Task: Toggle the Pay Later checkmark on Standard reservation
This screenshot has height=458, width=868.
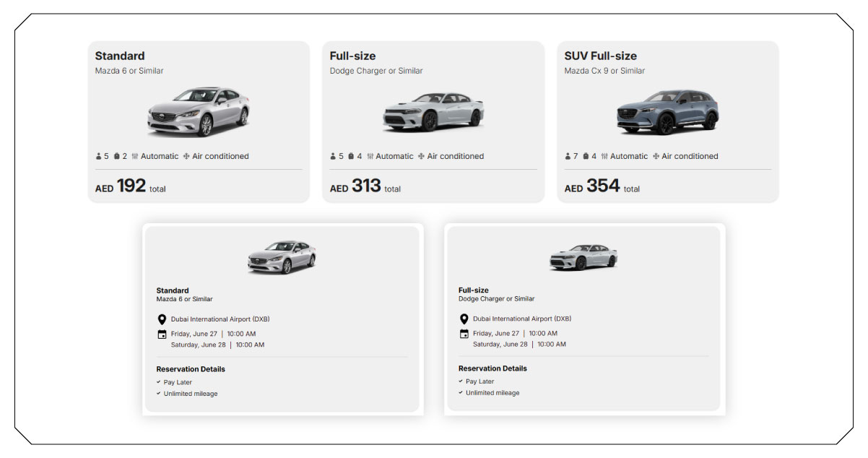Action: 159,381
